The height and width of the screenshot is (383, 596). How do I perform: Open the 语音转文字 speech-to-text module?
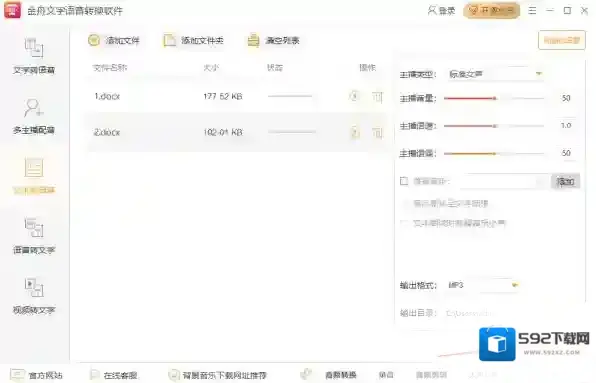pyautogui.click(x=34, y=236)
